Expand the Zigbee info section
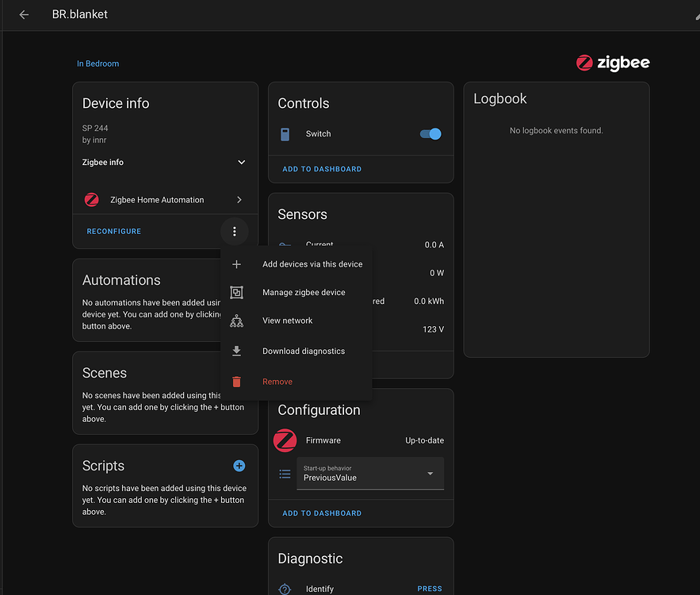 click(x=164, y=162)
